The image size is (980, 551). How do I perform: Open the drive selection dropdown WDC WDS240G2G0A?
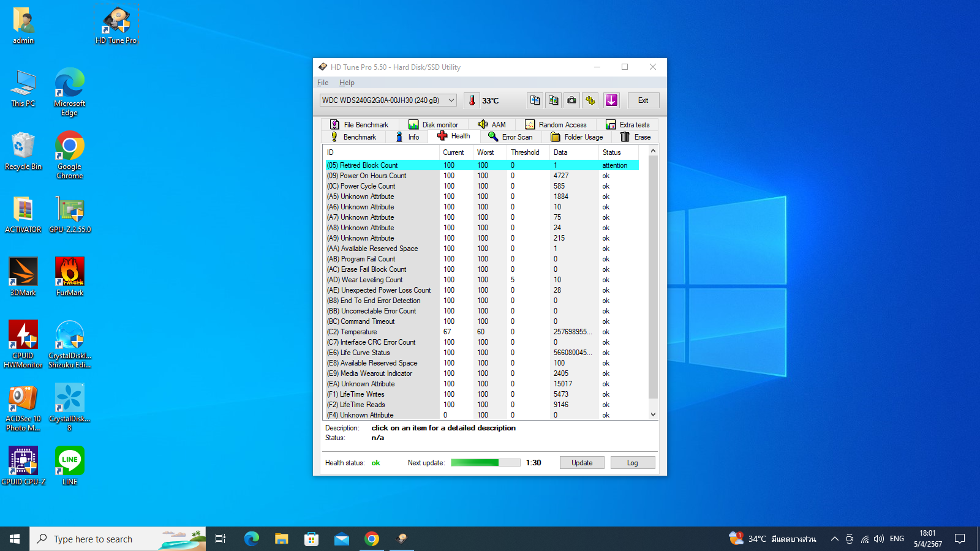click(x=388, y=100)
